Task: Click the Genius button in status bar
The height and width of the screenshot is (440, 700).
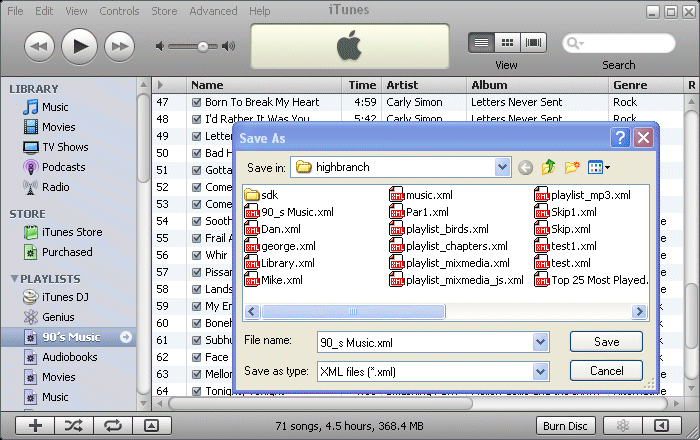Action: 622,426
